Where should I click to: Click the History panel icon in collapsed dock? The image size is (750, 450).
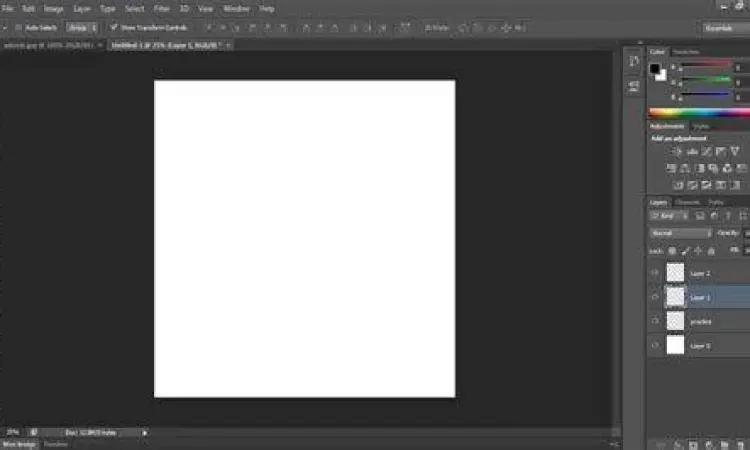[633, 62]
